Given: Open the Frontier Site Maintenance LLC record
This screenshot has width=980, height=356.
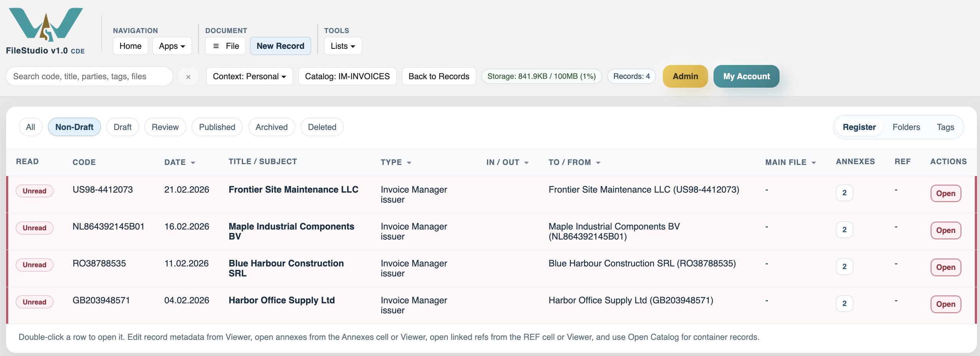Looking at the screenshot, I should pos(946,193).
